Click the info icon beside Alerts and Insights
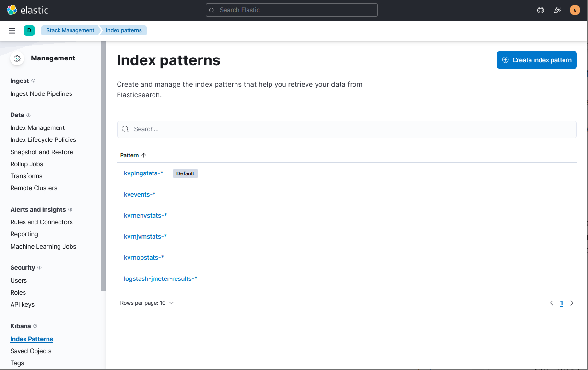The image size is (588, 370). 71,209
